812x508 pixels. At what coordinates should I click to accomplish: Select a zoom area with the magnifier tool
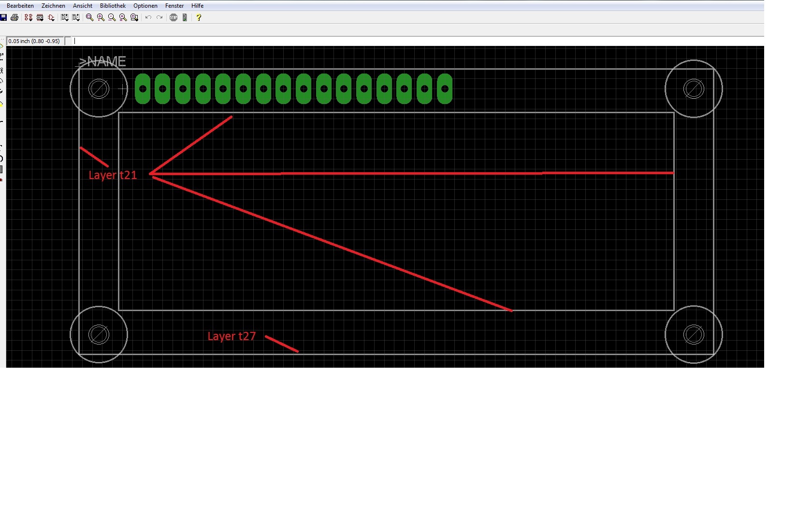(x=134, y=17)
